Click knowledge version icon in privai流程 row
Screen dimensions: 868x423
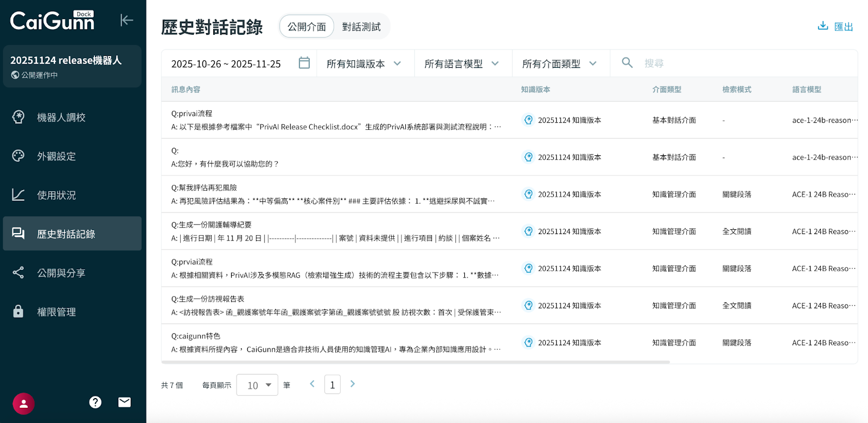(x=528, y=120)
